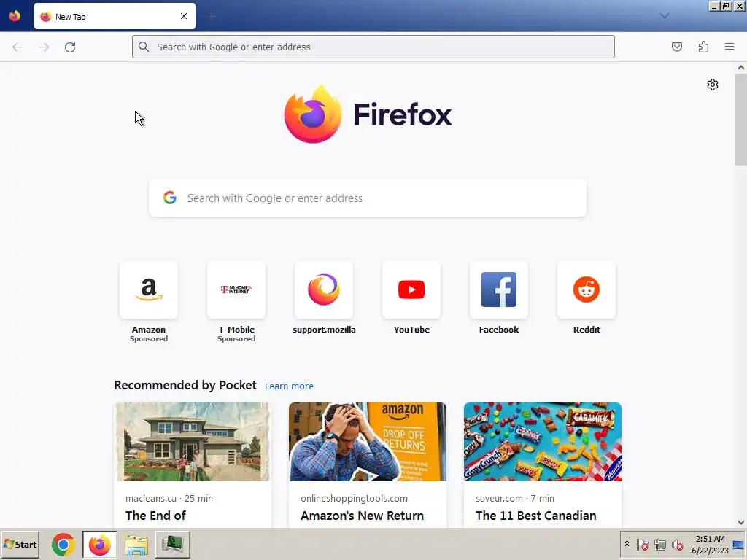Click 'macleans.ca · 25 min' text
The image size is (747, 560).
pos(169,499)
